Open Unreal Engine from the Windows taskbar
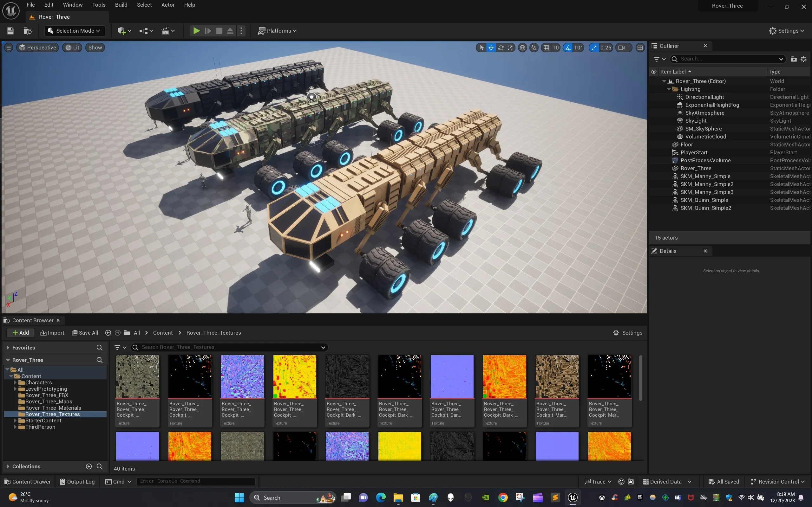 tap(573, 497)
